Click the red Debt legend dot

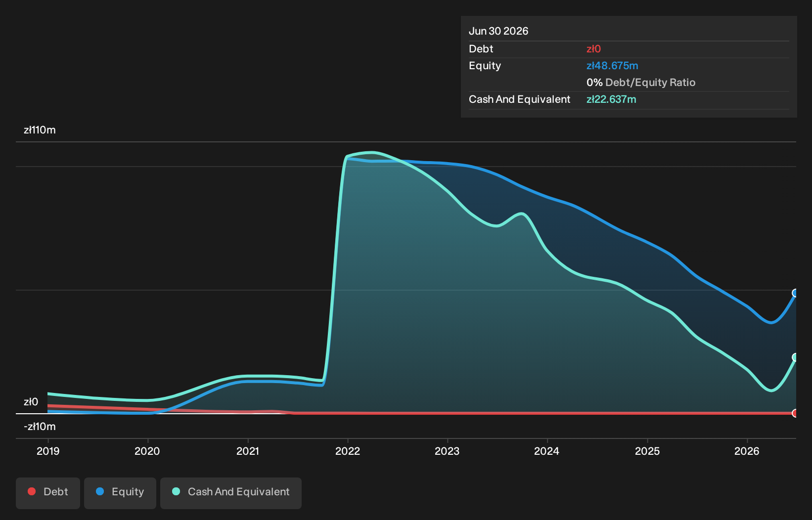(32, 491)
